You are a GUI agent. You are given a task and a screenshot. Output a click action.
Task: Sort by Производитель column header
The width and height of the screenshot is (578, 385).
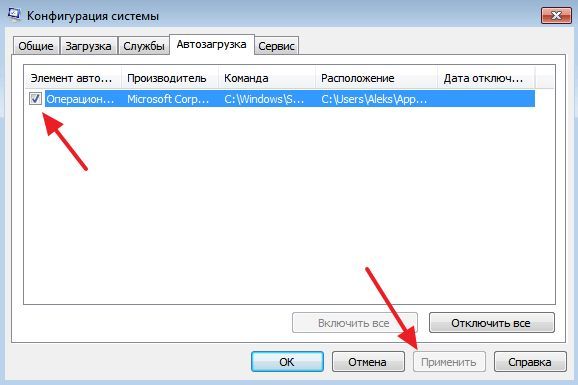(170, 78)
